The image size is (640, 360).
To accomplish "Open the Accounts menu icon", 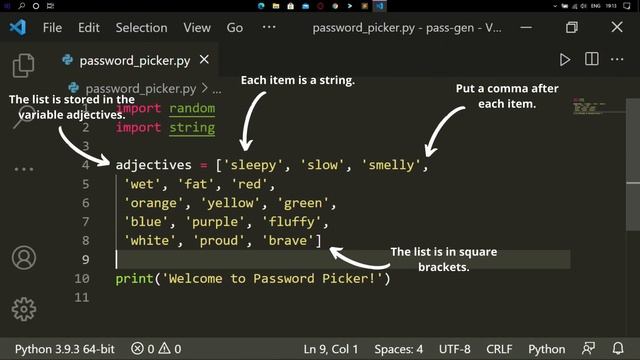I will tap(24, 258).
